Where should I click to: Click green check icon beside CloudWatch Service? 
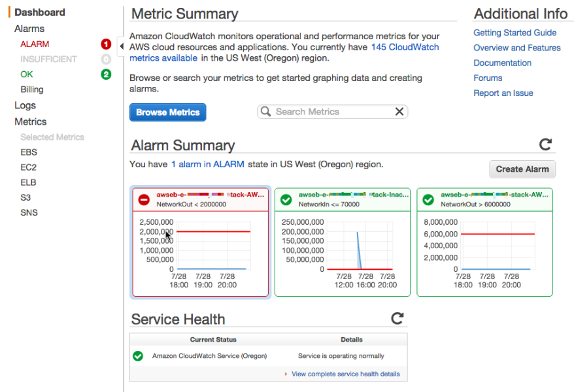[x=138, y=356]
